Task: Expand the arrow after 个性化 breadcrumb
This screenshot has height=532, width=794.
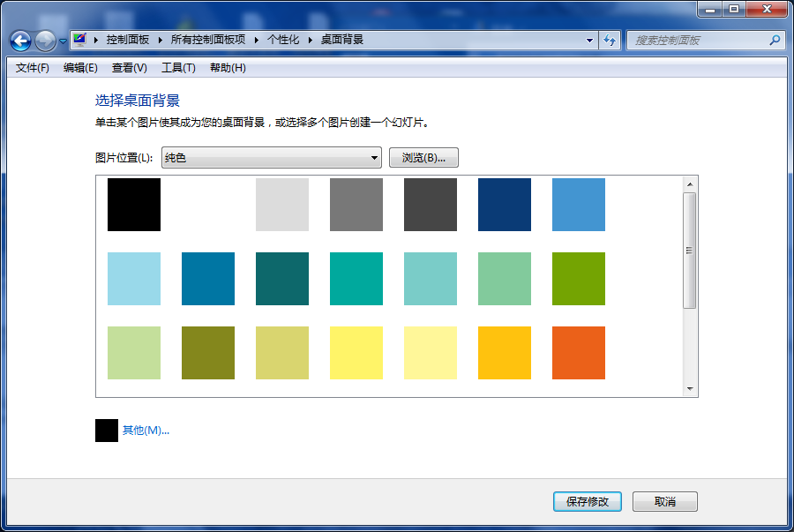Action: tap(310, 40)
